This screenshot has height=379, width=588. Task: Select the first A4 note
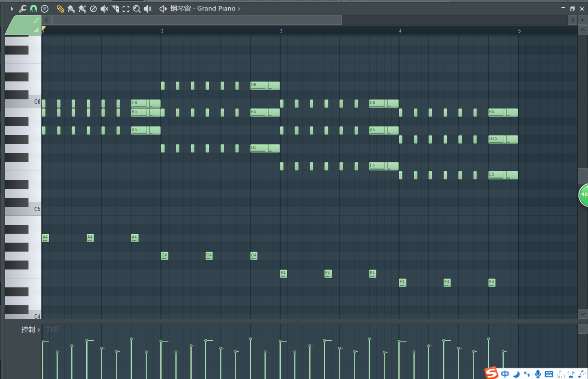pos(45,238)
